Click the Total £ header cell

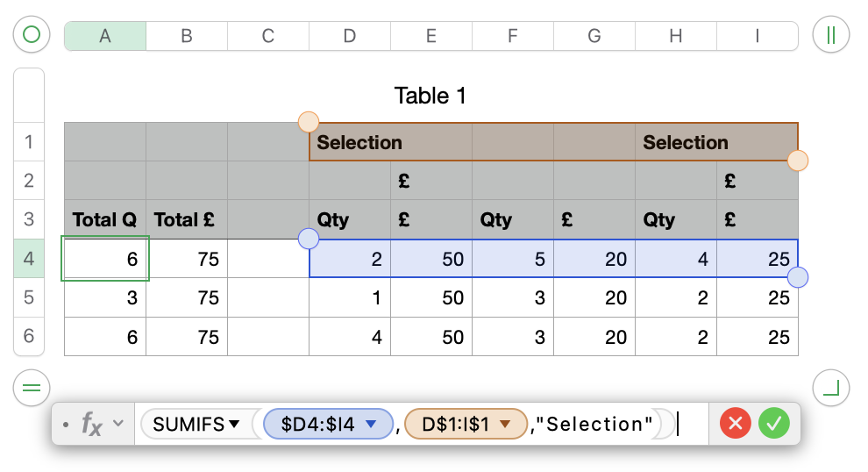click(186, 220)
